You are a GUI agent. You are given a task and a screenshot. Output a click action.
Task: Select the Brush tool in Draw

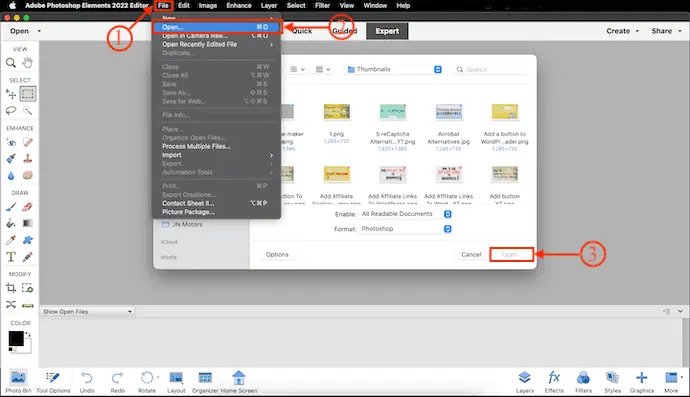(11, 206)
